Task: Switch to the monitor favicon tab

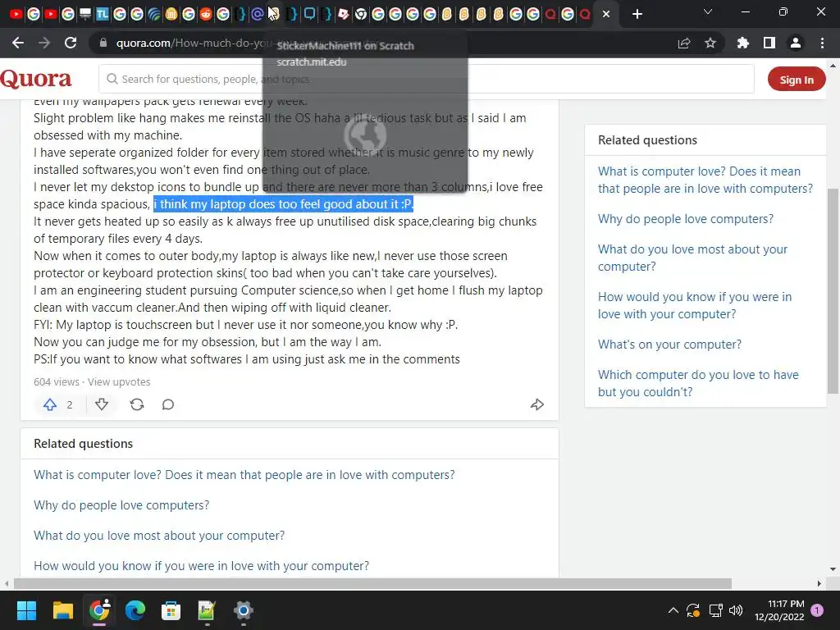Action: point(85,15)
